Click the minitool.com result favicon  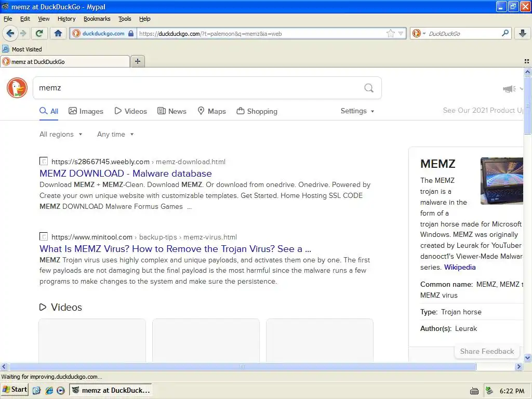[x=44, y=236]
